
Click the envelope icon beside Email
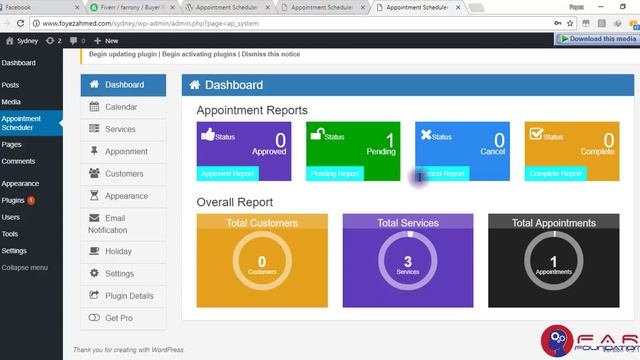pyautogui.click(x=94, y=218)
